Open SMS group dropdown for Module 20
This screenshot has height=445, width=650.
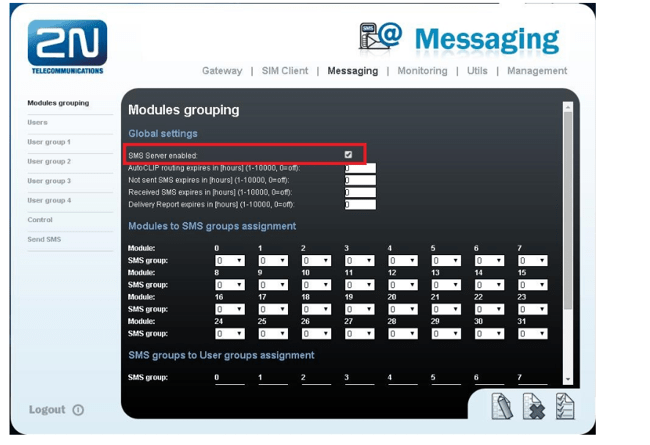tap(403, 309)
